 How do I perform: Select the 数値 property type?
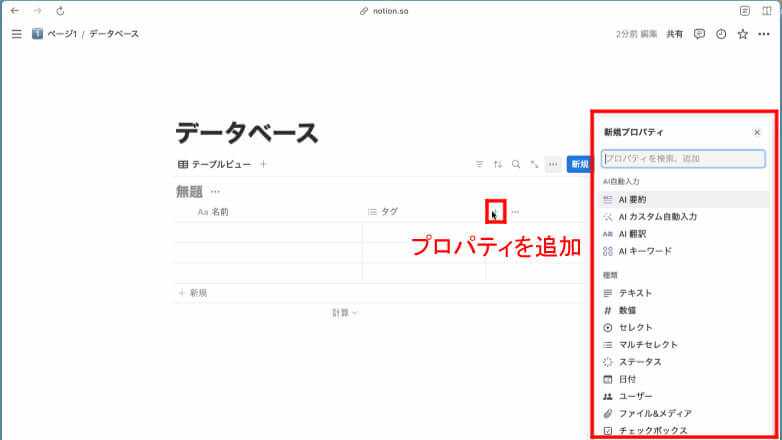(x=684, y=310)
